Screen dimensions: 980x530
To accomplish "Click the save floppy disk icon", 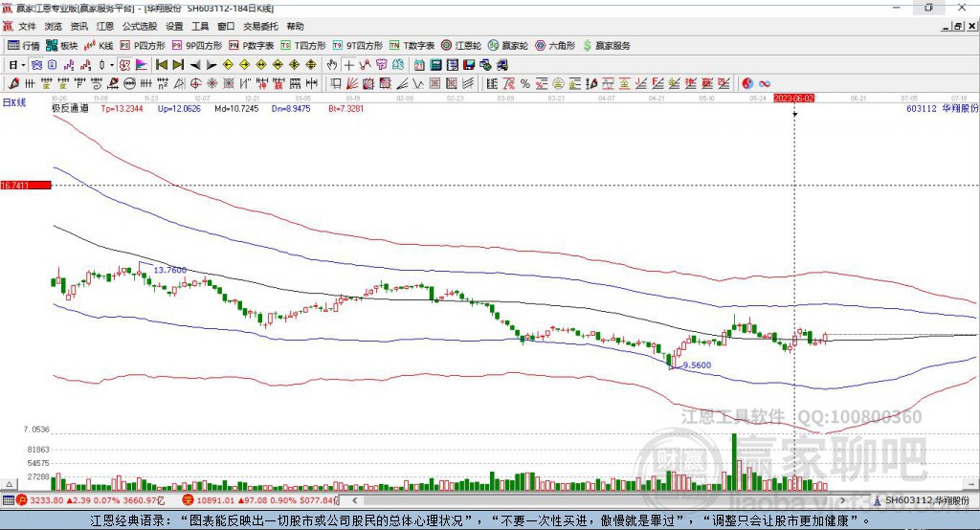I will [x=469, y=64].
